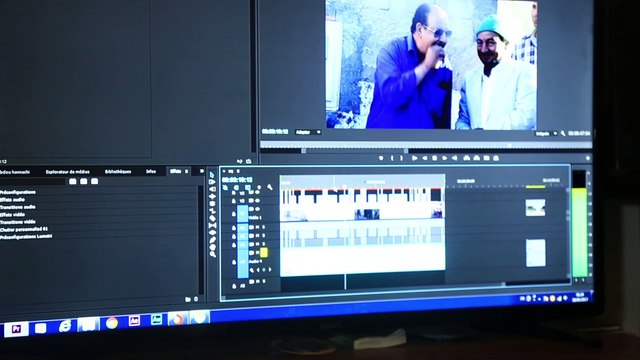Select the Ripple Edit tool
640x360 pixels.
click(212, 196)
